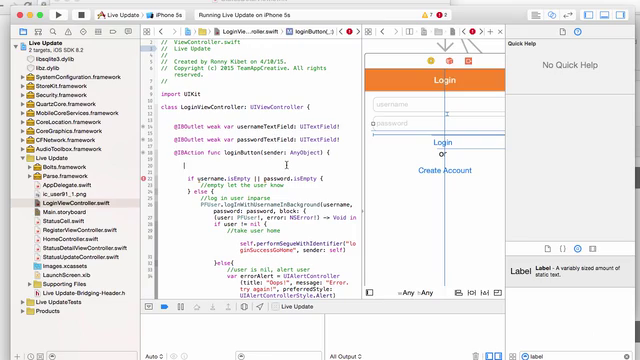
Task: Run the app with the Play button
Action: tap(58, 15)
